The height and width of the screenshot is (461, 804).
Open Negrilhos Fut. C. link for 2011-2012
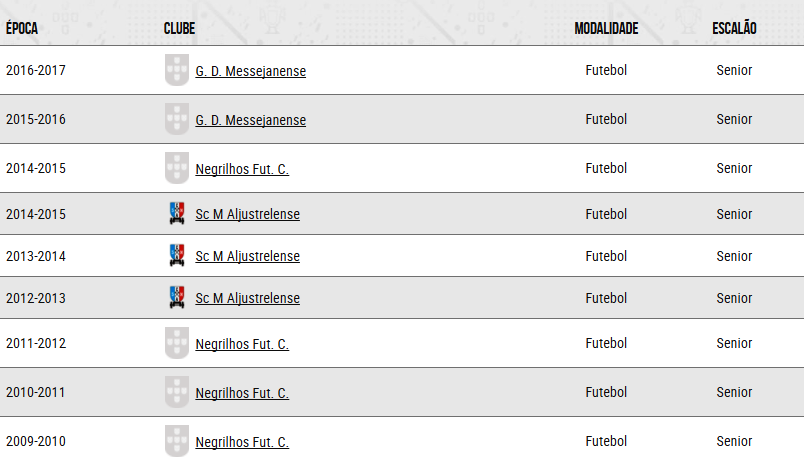(x=242, y=344)
